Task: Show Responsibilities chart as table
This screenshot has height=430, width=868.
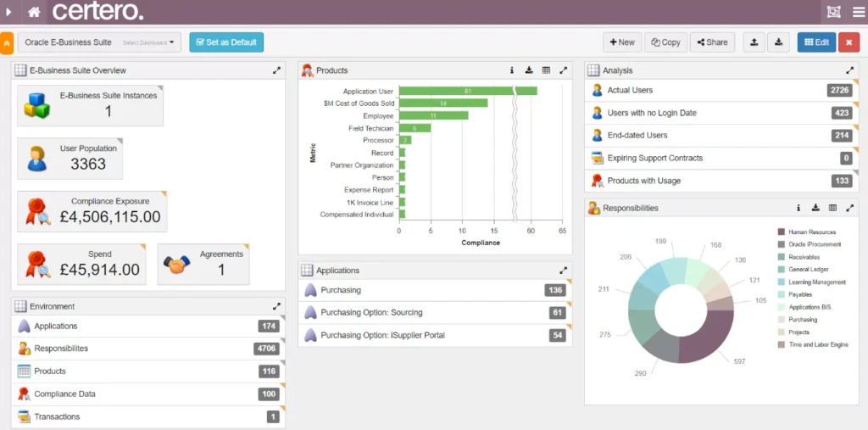Action: [832, 209]
